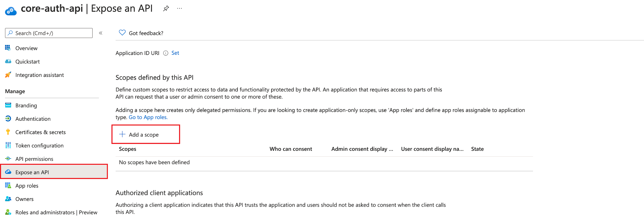Focus the sidebar Search field
The width and height of the screenshot is (644, 221).
49,33
